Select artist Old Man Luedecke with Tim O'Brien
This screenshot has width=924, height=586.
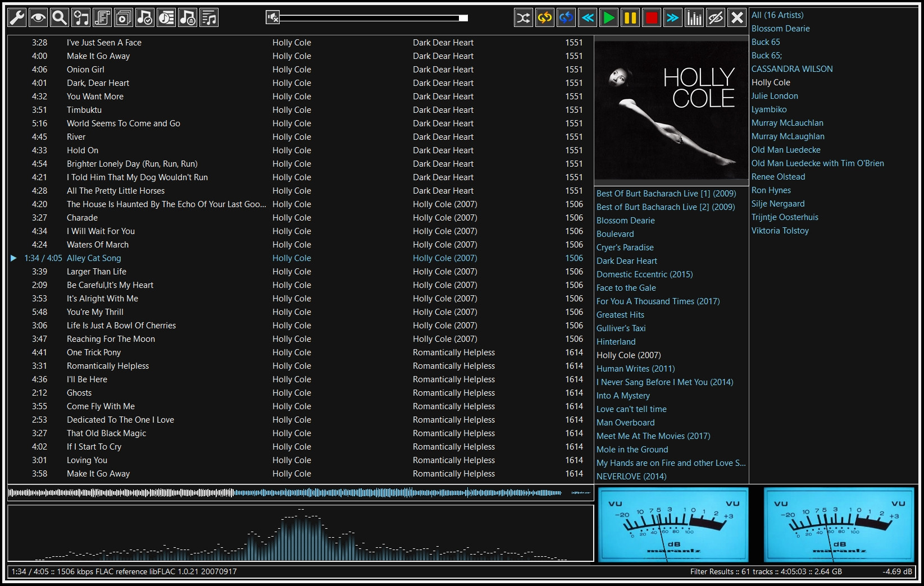818,163
